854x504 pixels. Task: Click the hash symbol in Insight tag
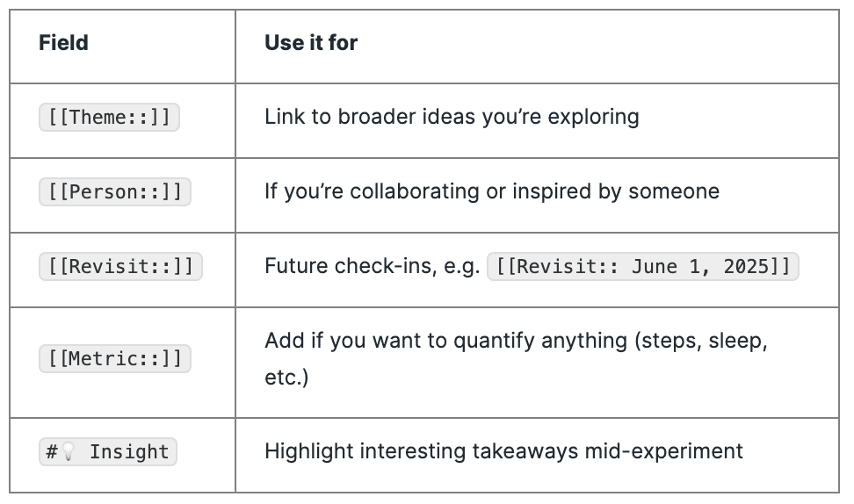tap(52, 451)
